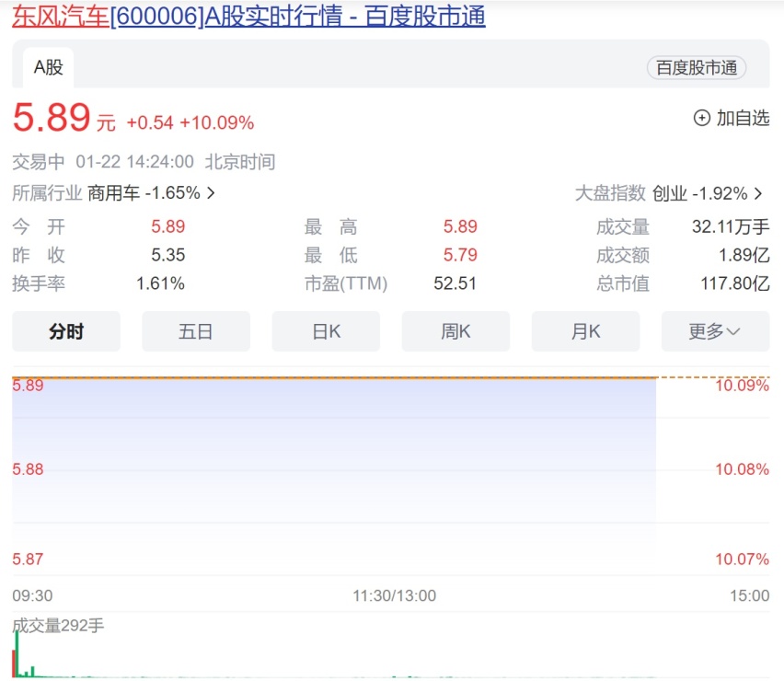The image size is (784, 681).
Task: Click the 昨收 value 5.35
Action: [x=168, y=255]
